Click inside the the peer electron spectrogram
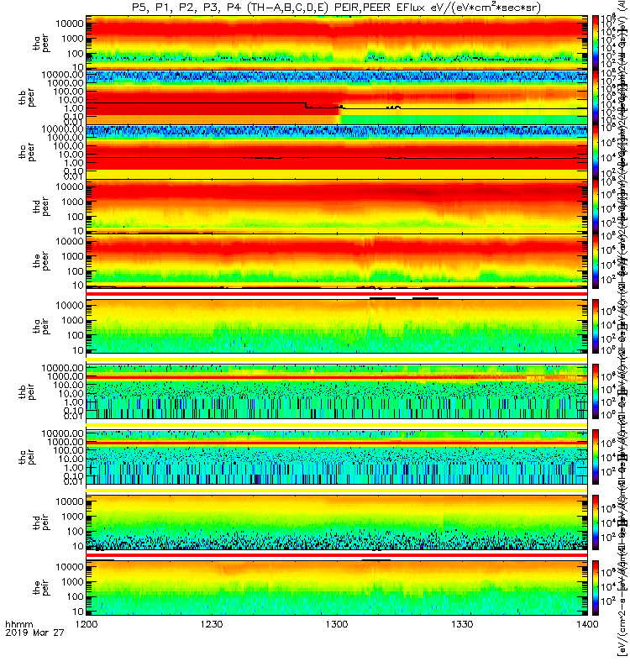 pos(337,261)
